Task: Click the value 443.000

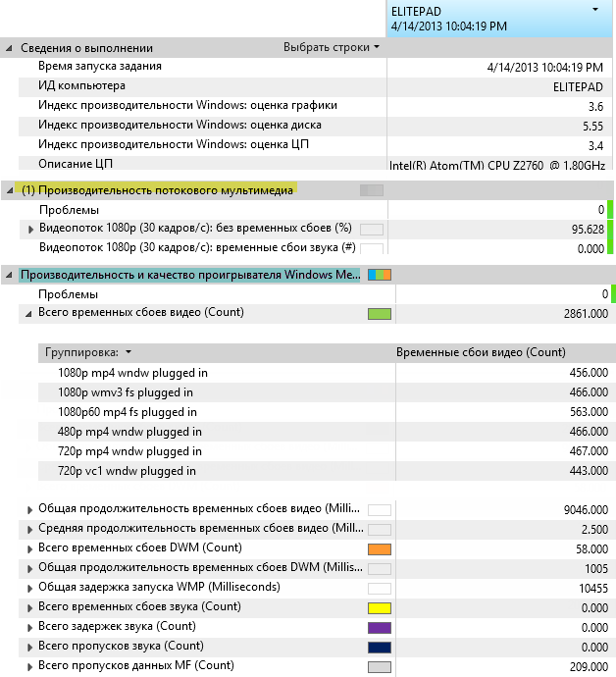Action: coord(589,471)
